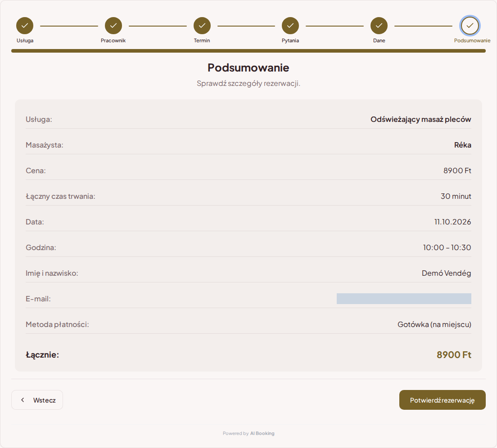Screen dimensions: 497x448
Task: Click the Wstecz button
Action: click(x=37, y=400)
